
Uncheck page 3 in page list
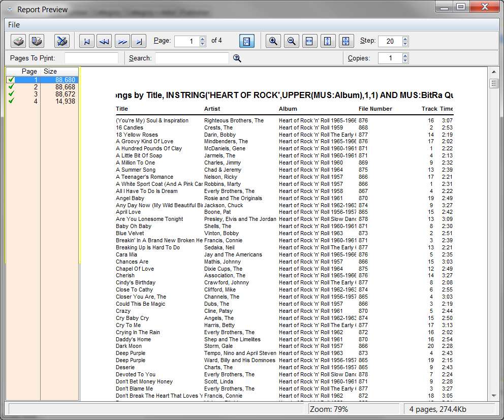tap(11, 94)
